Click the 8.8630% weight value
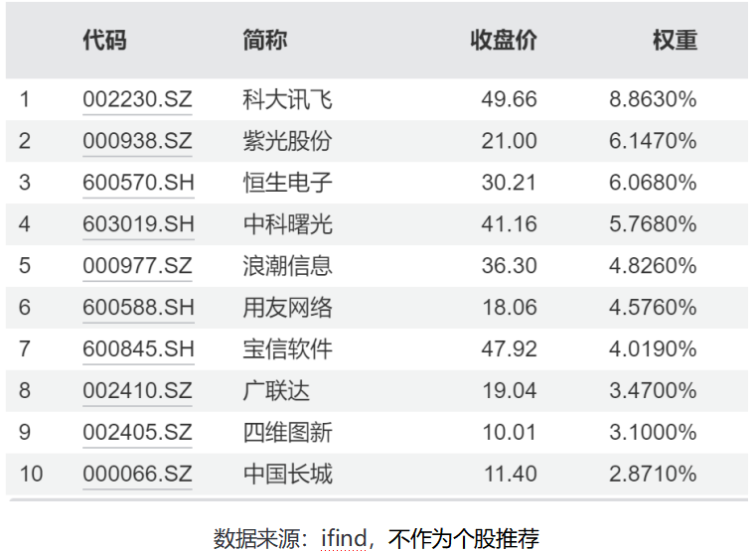This screenshot has width=756, height=551. pos(653,100)
